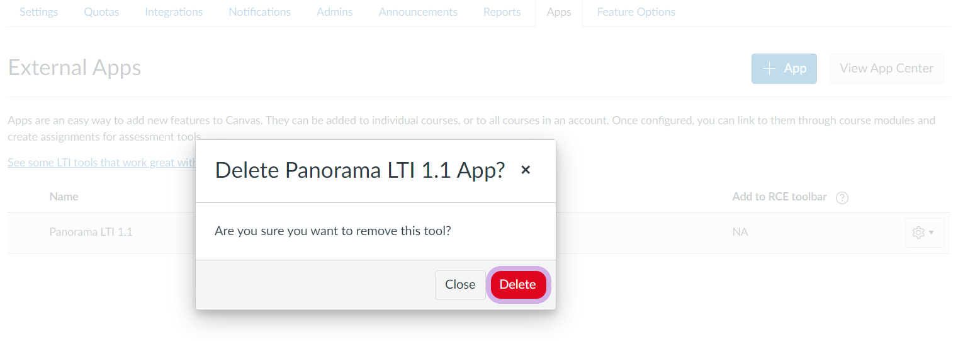Confirm by clicking the red Delete button
Viewport: 980px width, 341px height.
point(518,284)
